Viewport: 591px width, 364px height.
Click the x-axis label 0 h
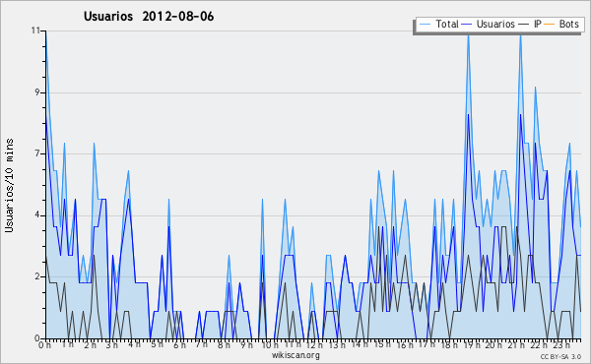[x=45, y=344]
